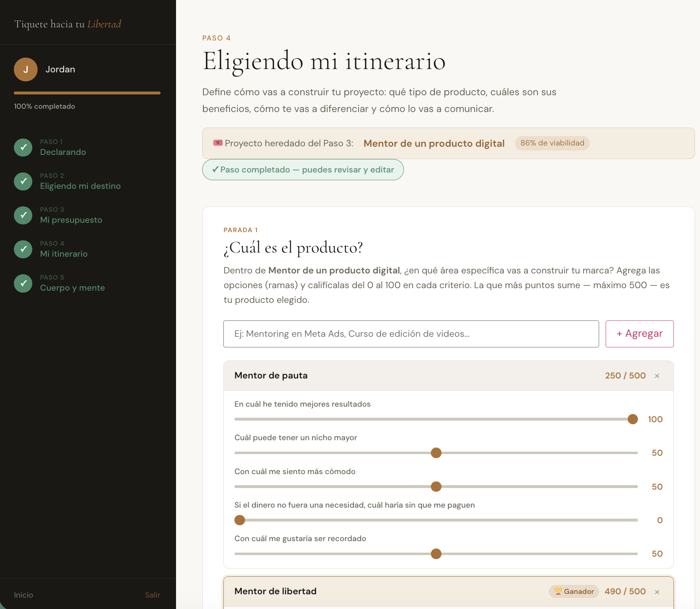Click the PARADA 1 label
700x609 pixels.
(x=241, y=230)
